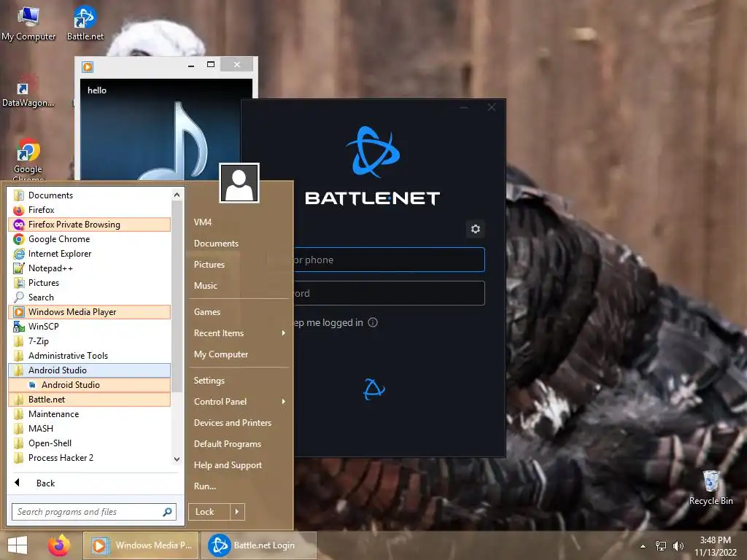
Task: Launch Notepad++ from programs list
Action: click(x=90, y=268)
